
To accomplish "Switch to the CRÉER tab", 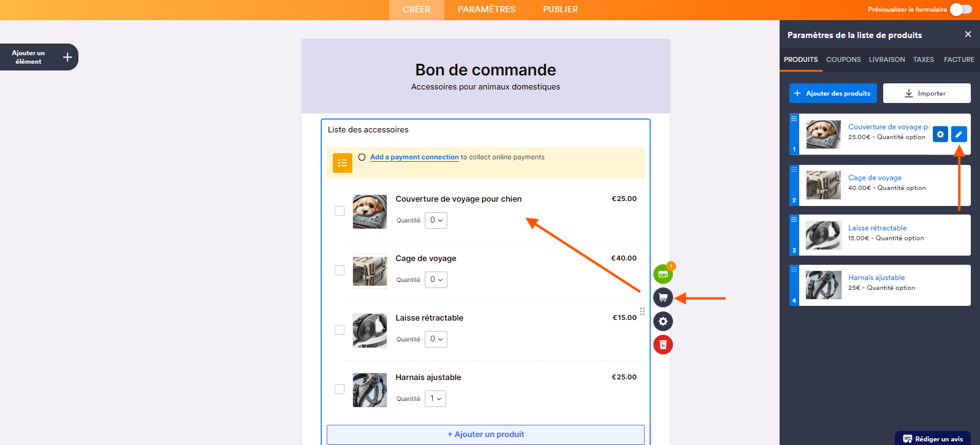I will [417, 9].
